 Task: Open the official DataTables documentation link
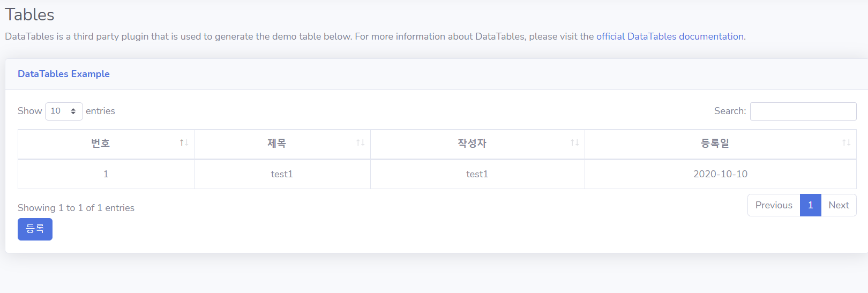pyautogui.click(x=670, y=36)
